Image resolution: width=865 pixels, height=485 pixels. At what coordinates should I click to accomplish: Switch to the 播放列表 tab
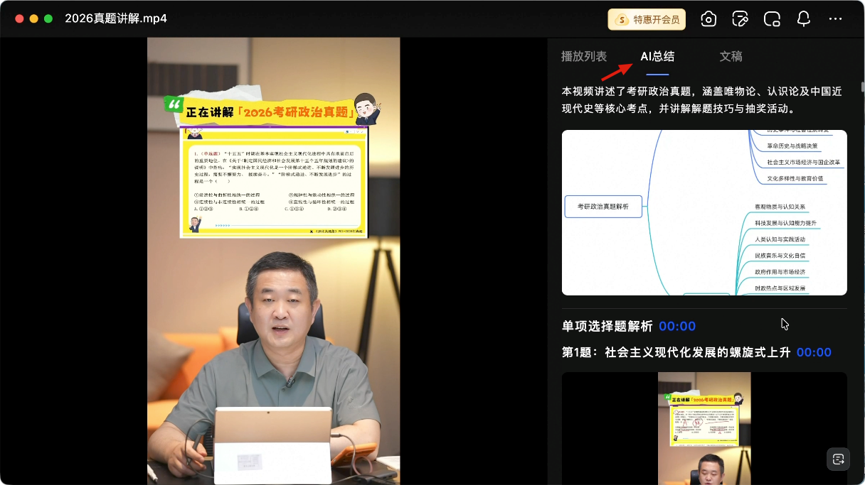click(x=584, y=56)
